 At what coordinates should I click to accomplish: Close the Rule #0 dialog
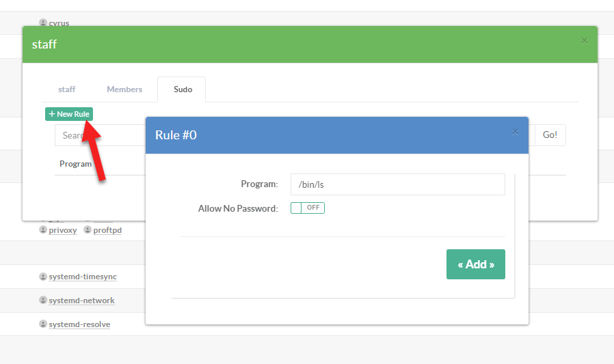click(x=515, y=132)
